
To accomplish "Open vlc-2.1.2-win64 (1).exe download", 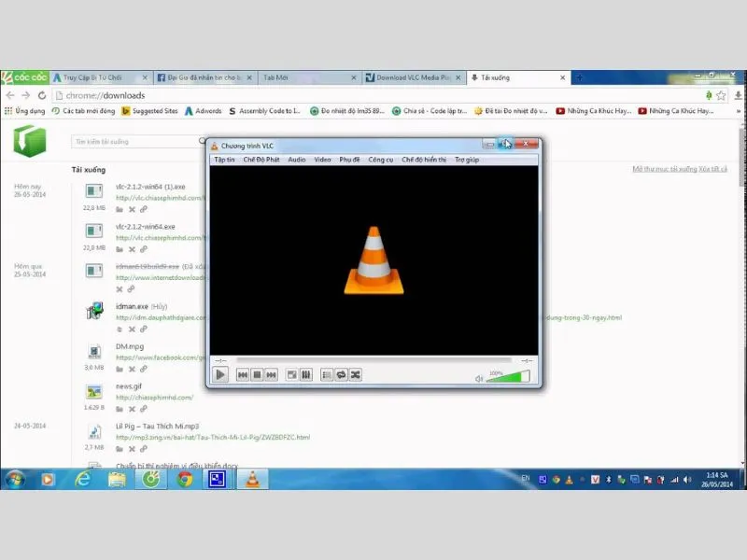I will coord(150,187).
